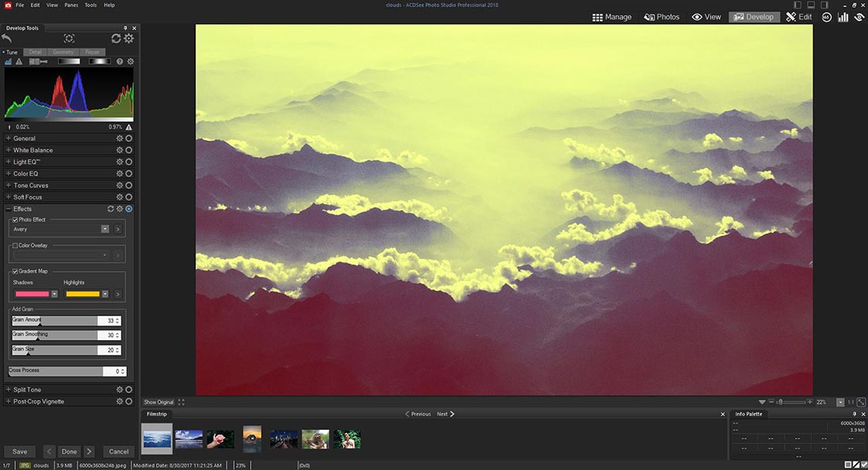Open the 365 icon in top bar

(827, 17)
